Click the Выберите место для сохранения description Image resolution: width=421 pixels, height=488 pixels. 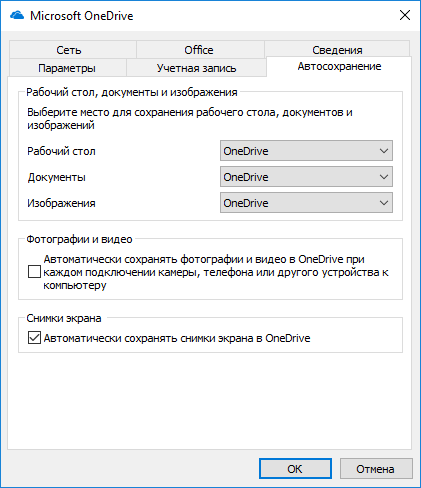pyautogui.click(x=190, y=119)
